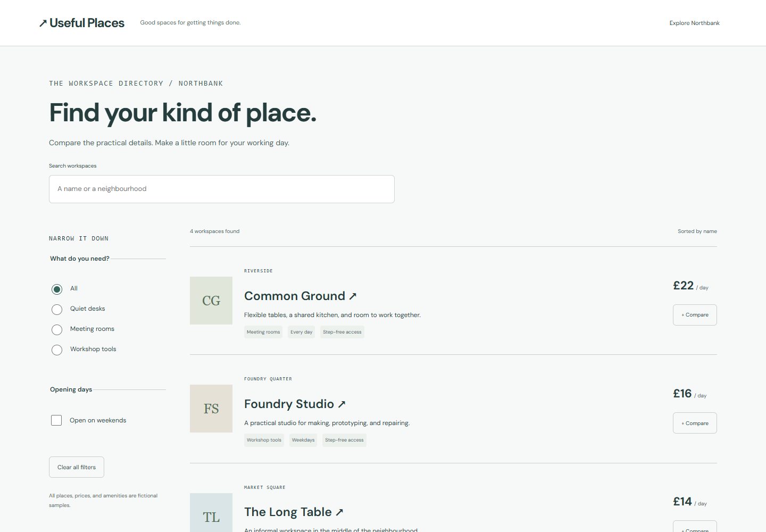Select the All radio option
The height and width of the screenshot is (532, 766).
[57, 289]
